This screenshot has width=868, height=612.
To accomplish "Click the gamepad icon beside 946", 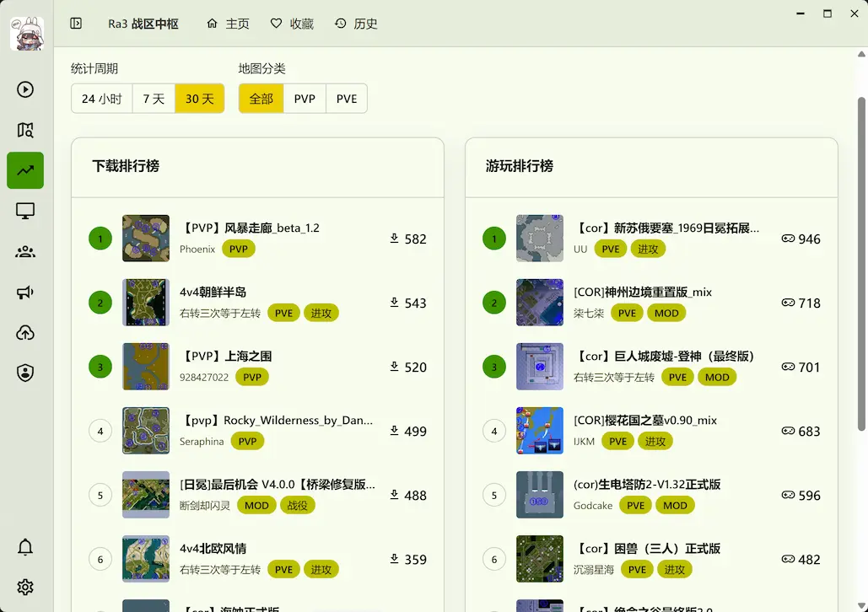I will click(788, 239).
